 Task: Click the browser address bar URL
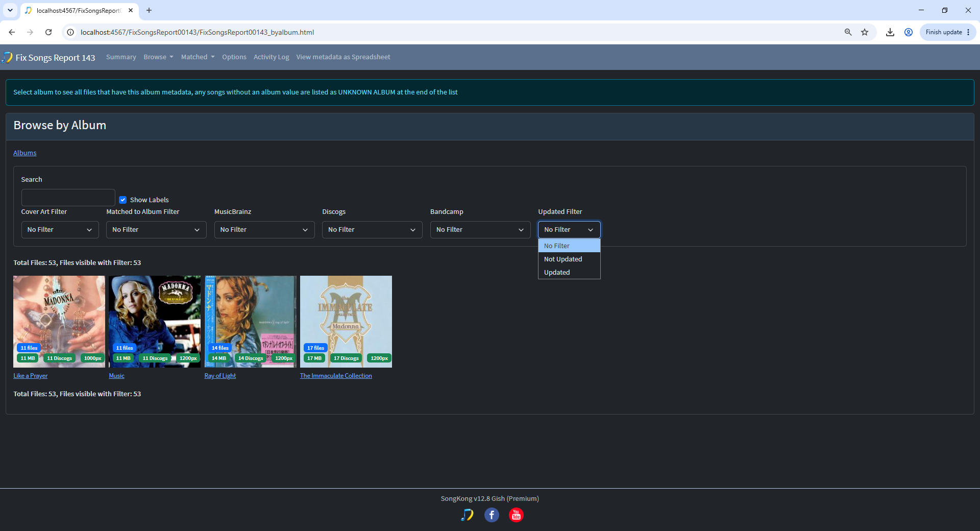197,32
